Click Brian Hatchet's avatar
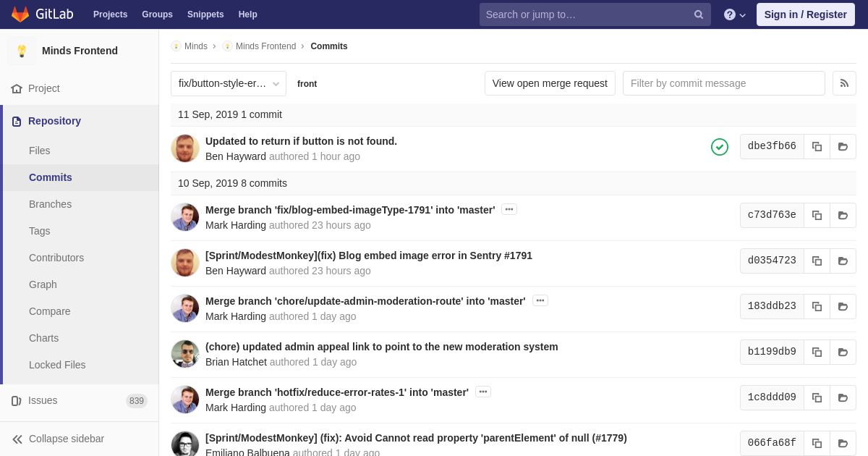 [x=185, y=354]
